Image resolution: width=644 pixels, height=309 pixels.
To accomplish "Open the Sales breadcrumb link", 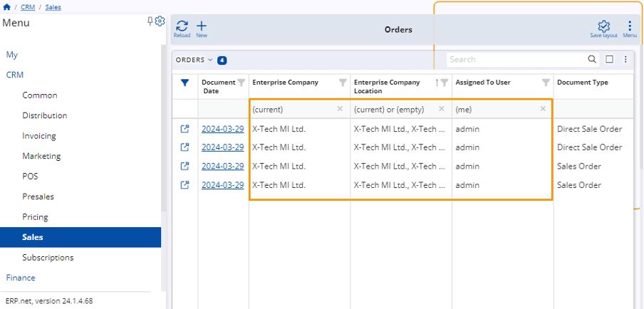I will (x=53, y=7).
